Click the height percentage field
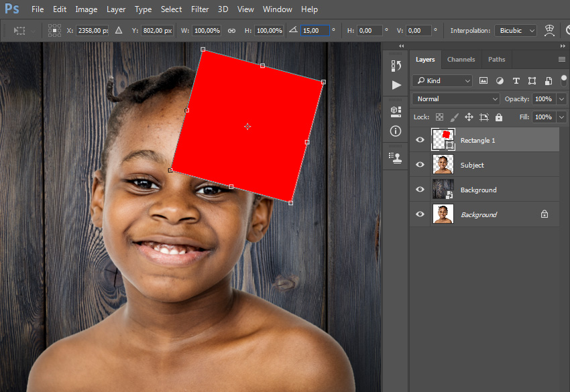This screenshot has width=570, height=392. pyautogui.click(x=269, y=31)
